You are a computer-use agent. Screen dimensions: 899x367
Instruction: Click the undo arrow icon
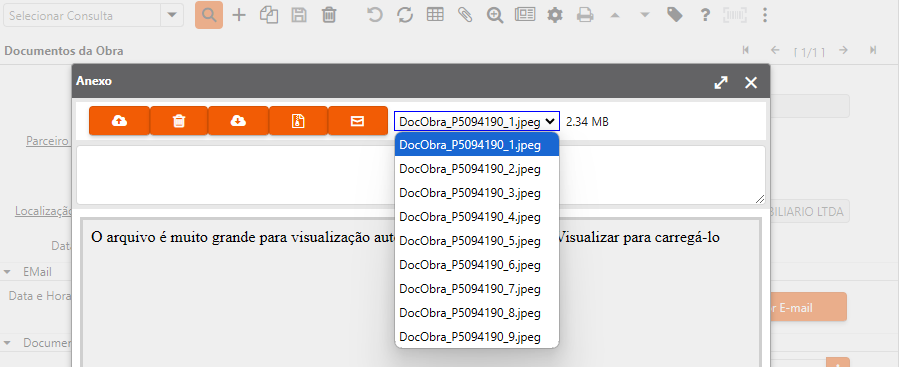(374, 15)
